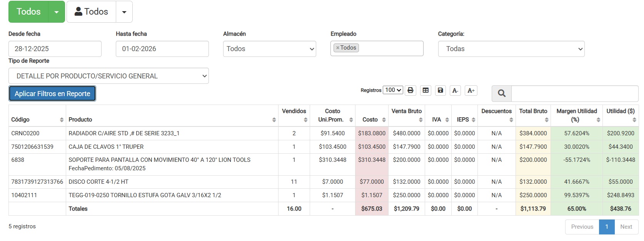Click 'DISCO CORTE 4-1/2 HT' product name
This screenshot has width=644, height=241.
[98, 182]
